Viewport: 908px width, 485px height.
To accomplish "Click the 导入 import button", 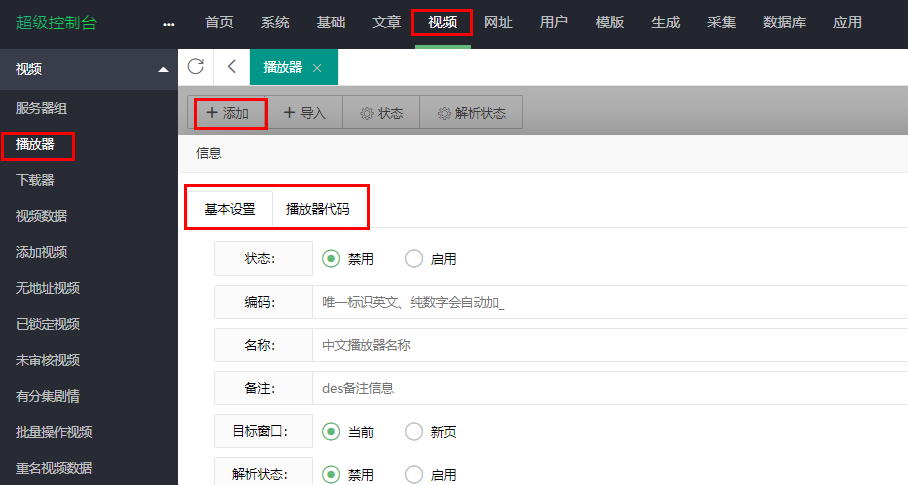I will click(x=305, y=113).
